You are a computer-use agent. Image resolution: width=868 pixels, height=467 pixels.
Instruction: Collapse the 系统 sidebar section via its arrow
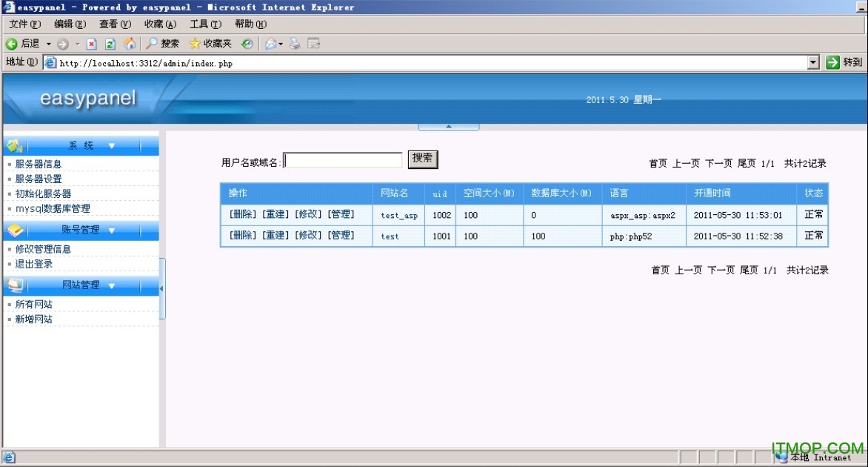110,146
